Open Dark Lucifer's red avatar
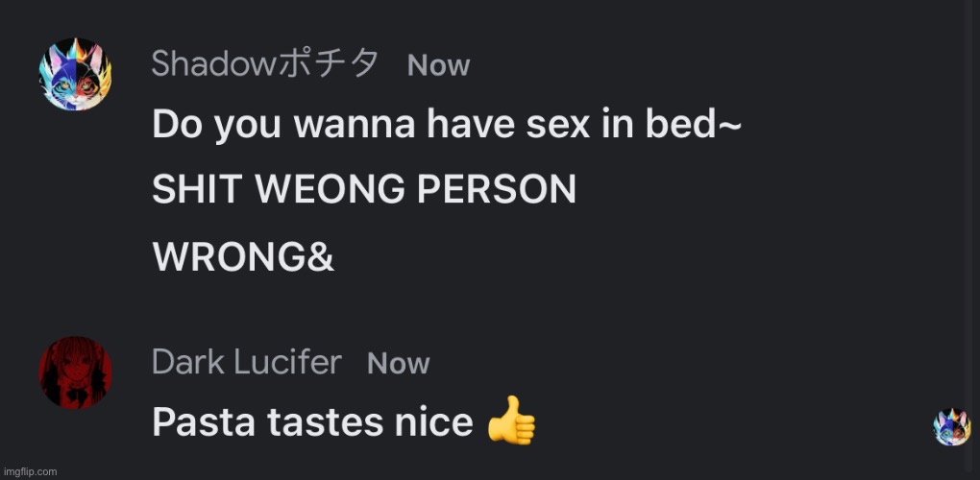980x480 pixels. point(75,372)
